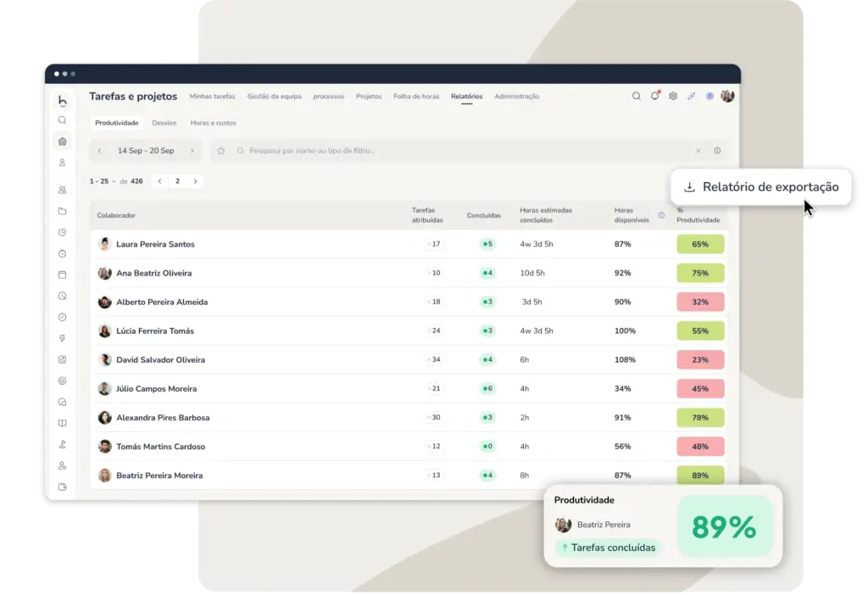
Task: Click the app logo in the sidebar
Action: pyautogui.click(x=63, y=100)
